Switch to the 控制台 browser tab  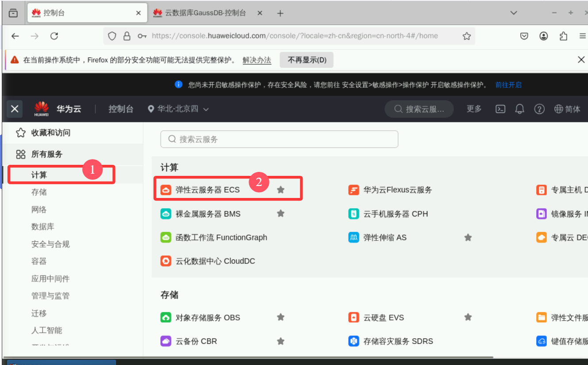[87, 13]
